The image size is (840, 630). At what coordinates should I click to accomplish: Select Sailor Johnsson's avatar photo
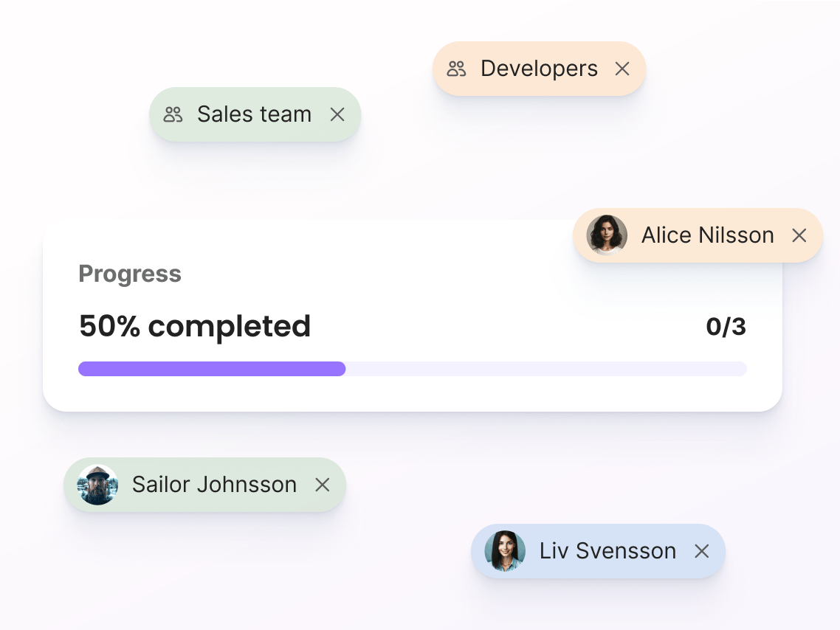(97, 485)
